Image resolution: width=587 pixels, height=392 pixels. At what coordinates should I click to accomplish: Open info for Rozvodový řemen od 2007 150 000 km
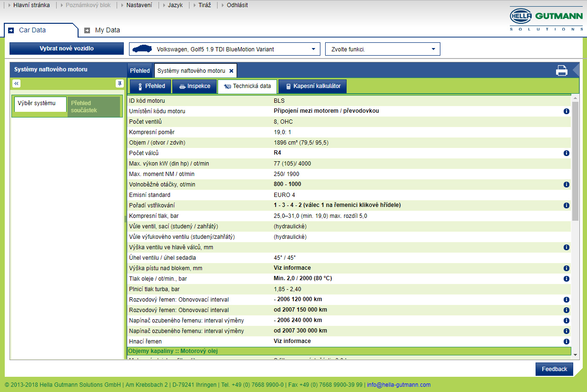point(567,310)
